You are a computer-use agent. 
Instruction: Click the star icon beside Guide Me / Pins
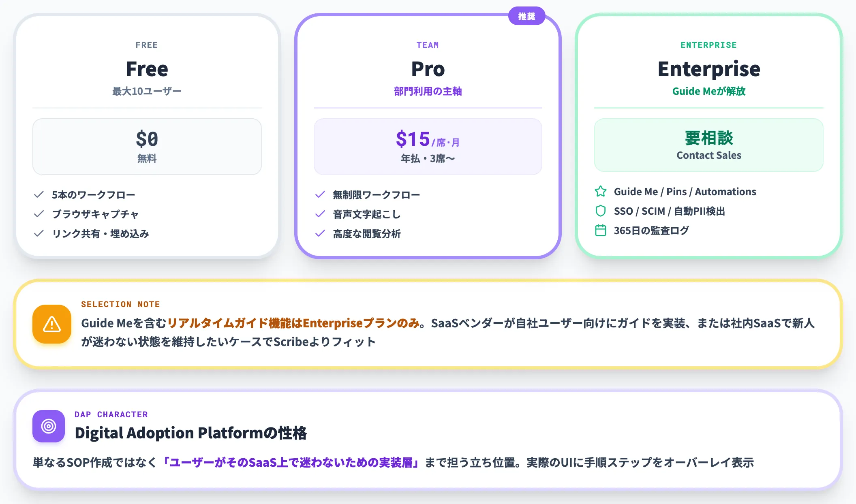tap(601, 191)
